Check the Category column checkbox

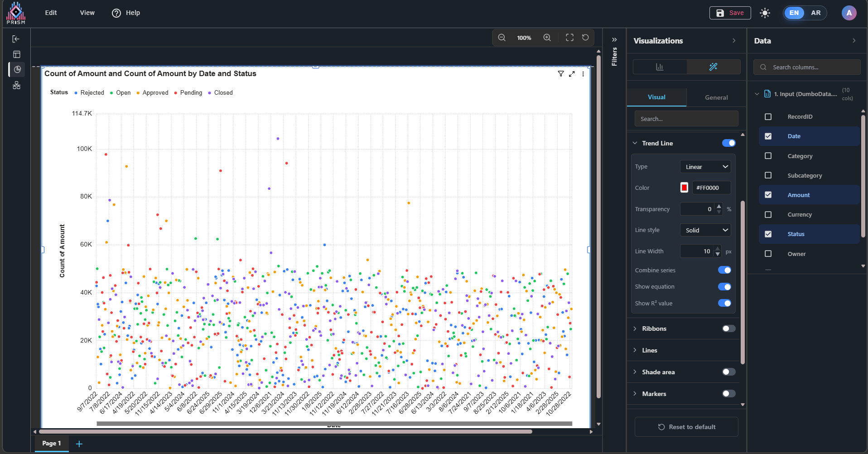pos(768,156)
